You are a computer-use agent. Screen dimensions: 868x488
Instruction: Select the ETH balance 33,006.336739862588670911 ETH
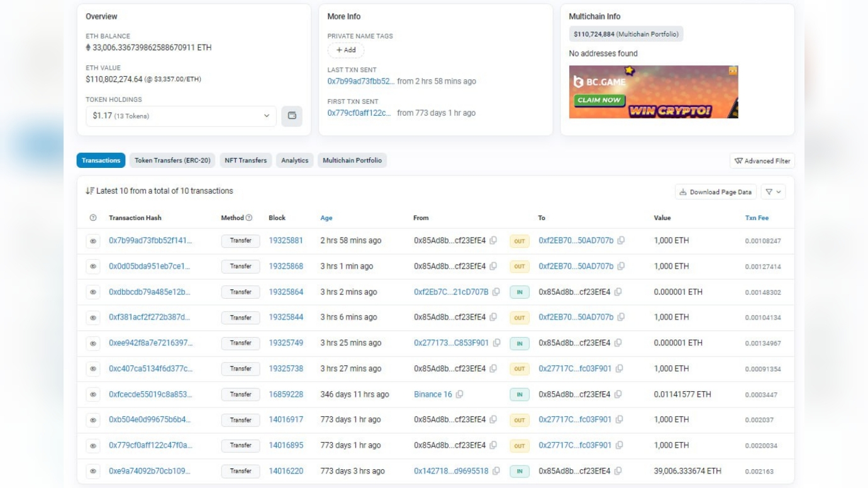(152, 47)
